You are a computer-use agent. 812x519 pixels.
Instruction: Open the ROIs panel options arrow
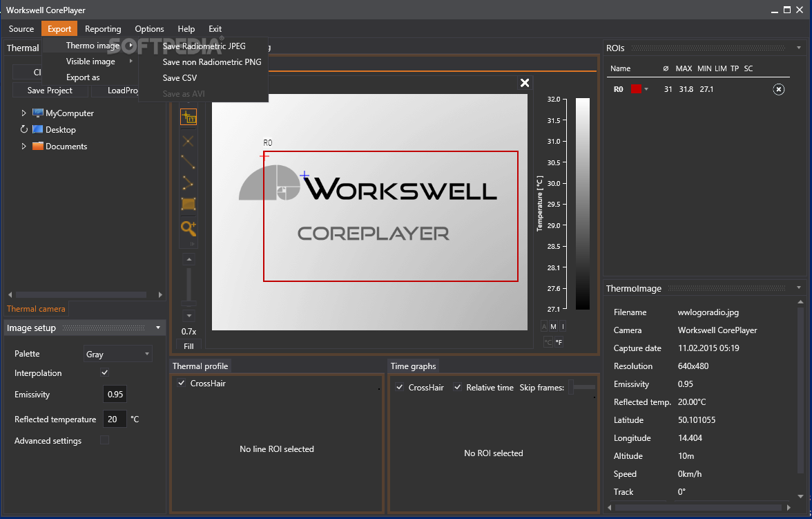[798, 48]
